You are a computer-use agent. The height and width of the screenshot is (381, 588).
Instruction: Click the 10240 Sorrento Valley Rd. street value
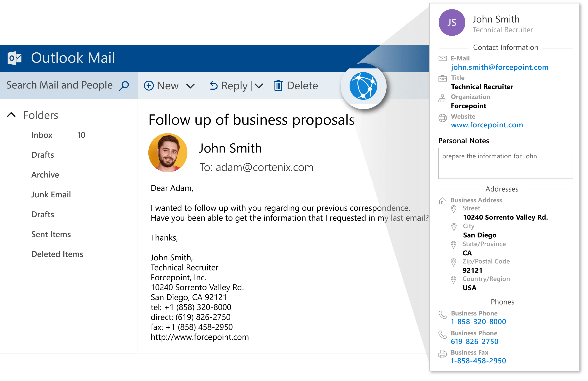point(505,217)
